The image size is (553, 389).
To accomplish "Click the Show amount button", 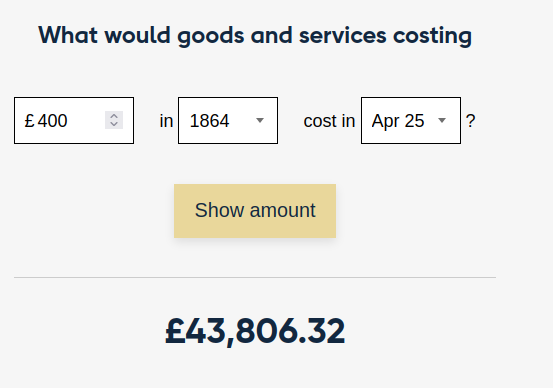I will pos(255,211).
